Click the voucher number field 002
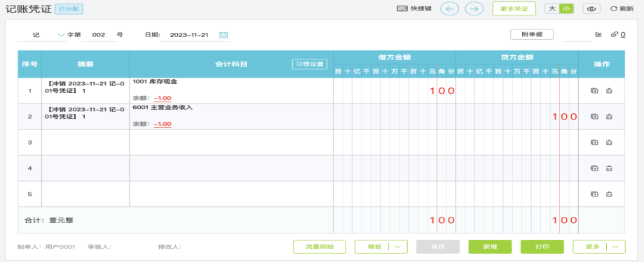Screen dimensions: 644x263 coord(99,35)
